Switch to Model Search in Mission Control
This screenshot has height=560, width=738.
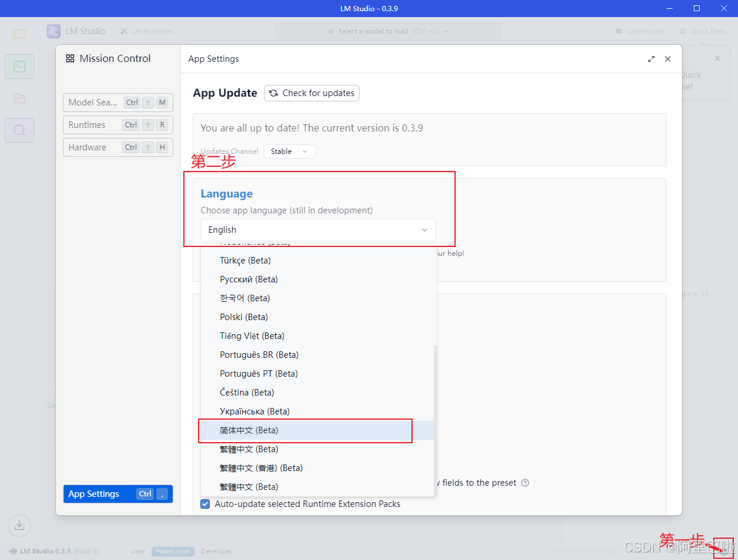point(118,103)
